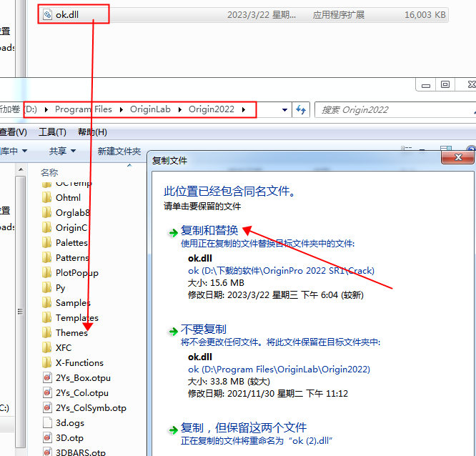
Task: Click the 2Ys_Col.otpu file icon
Action: click(x=47, y=392)
